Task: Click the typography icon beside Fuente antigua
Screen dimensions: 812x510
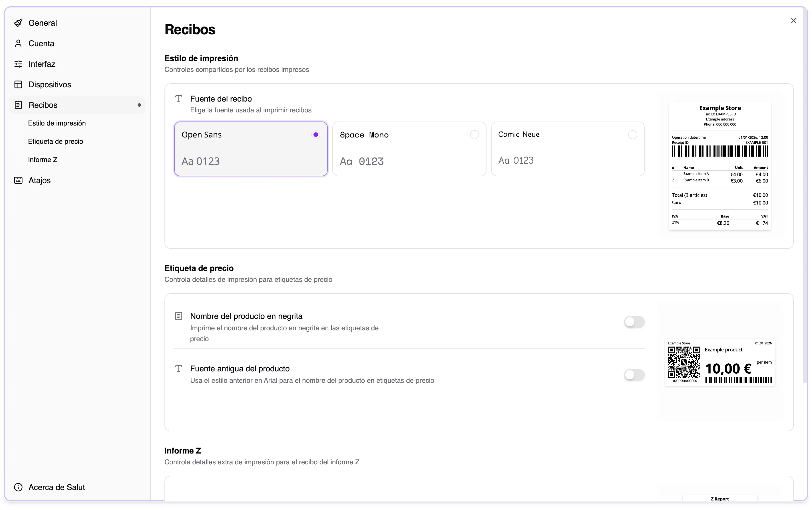Action: tap(179, 369)
